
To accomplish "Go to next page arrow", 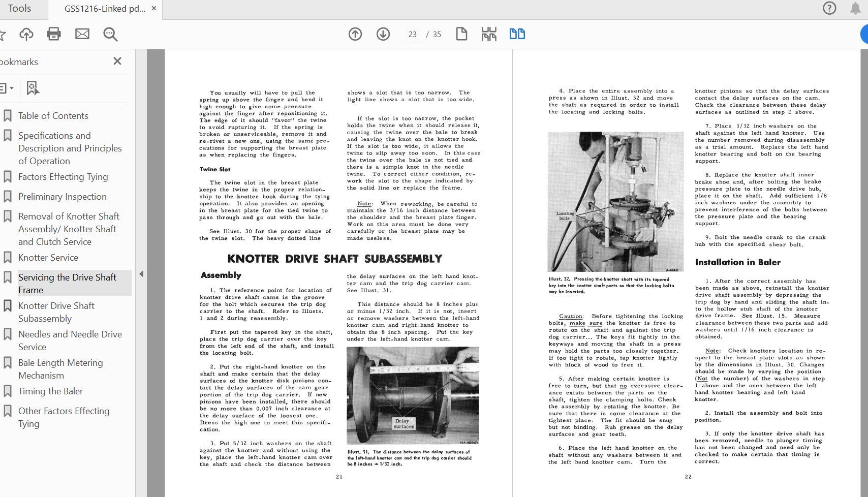I will 383,34.
